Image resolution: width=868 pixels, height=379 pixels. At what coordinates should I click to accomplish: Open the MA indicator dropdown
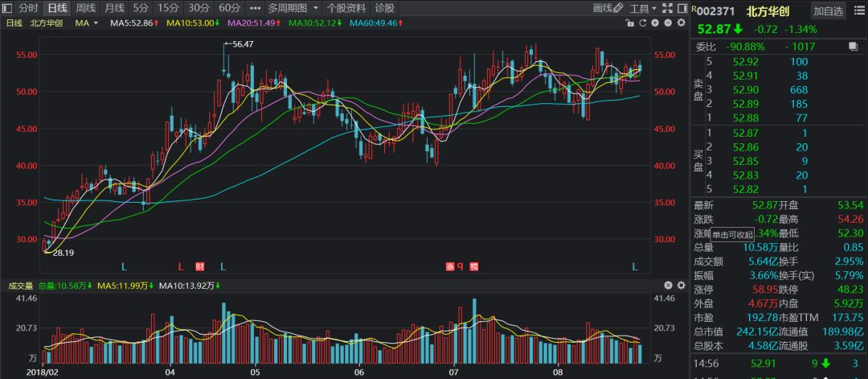coord(86,23)
